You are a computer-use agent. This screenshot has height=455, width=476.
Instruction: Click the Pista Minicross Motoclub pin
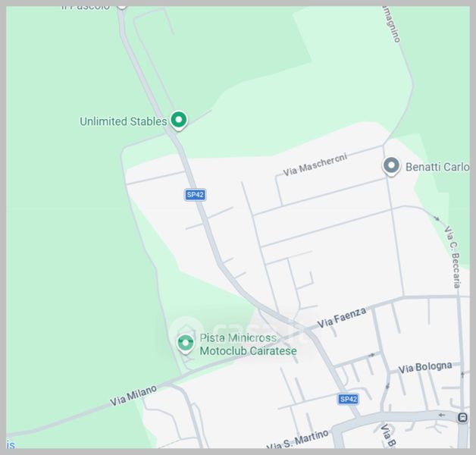tap(186, 344)
